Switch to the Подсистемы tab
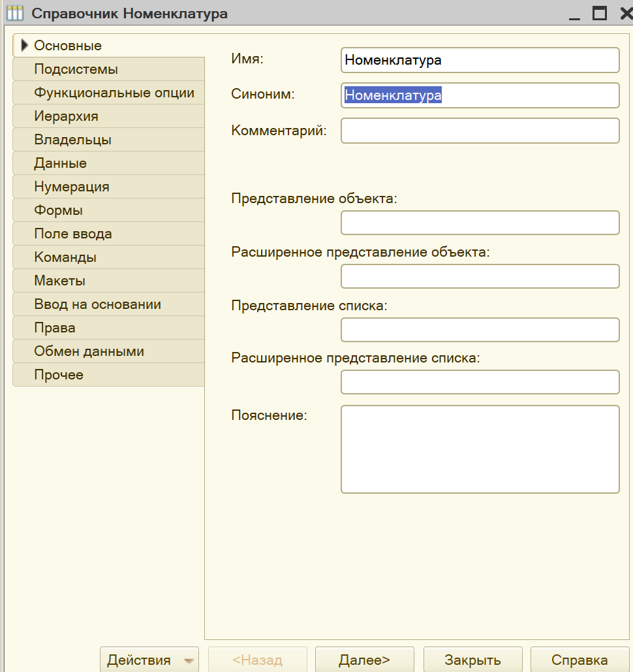Screen dimensions: 633x672 coord(109,69)
